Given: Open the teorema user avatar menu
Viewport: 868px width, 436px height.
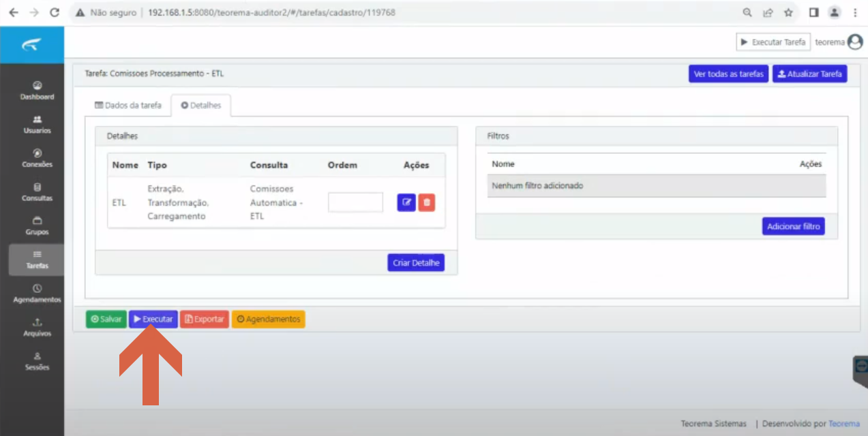Looking at the screenshot, I should click(854, 42).
